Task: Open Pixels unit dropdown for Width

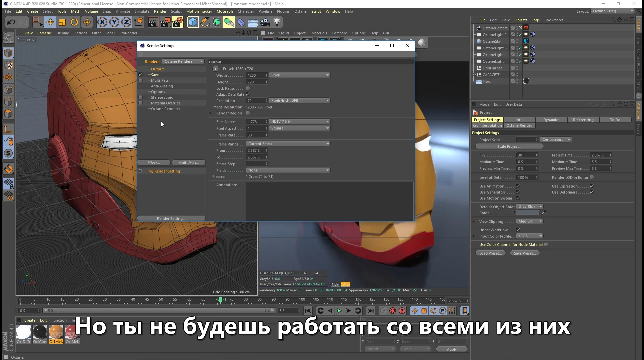Action: tap(300, 75)
